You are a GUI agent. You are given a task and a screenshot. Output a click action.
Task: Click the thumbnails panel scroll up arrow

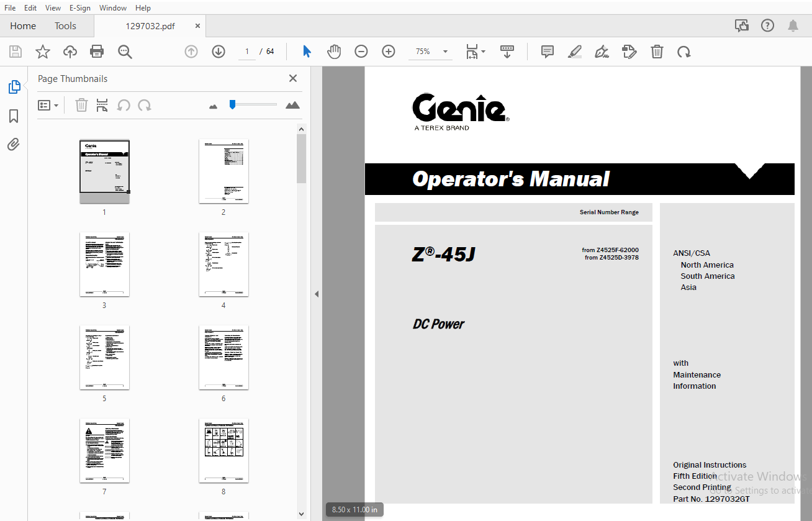(302, 129)
